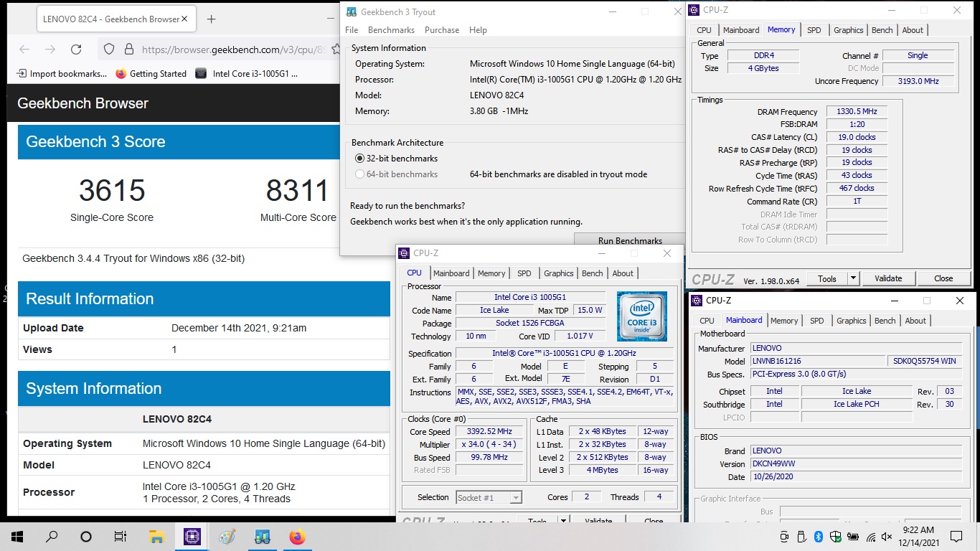Screen dimensions: 980x551
Task: Click the Uncore Frequency 3193.0 MHz value
Action: tap(918, 81)
